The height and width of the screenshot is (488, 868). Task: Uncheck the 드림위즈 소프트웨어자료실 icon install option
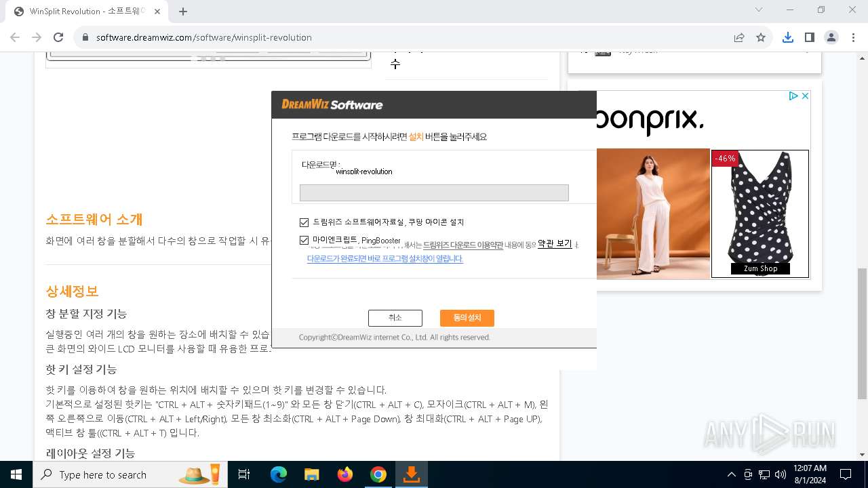click(304, 222)
